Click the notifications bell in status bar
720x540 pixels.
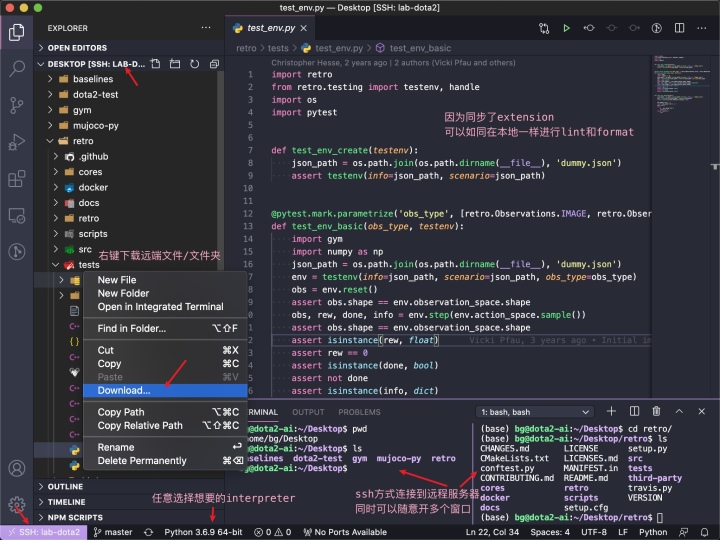point(704,532)
